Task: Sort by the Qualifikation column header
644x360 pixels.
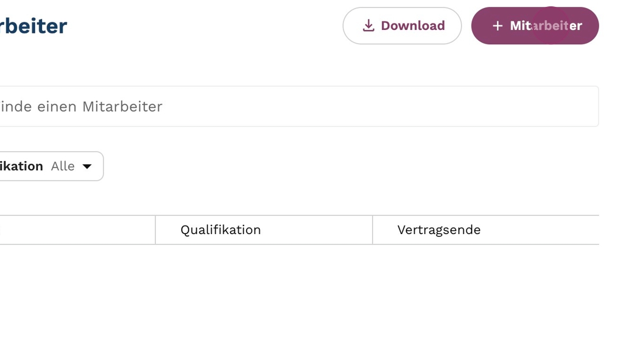Action: [x=221, y=230]
